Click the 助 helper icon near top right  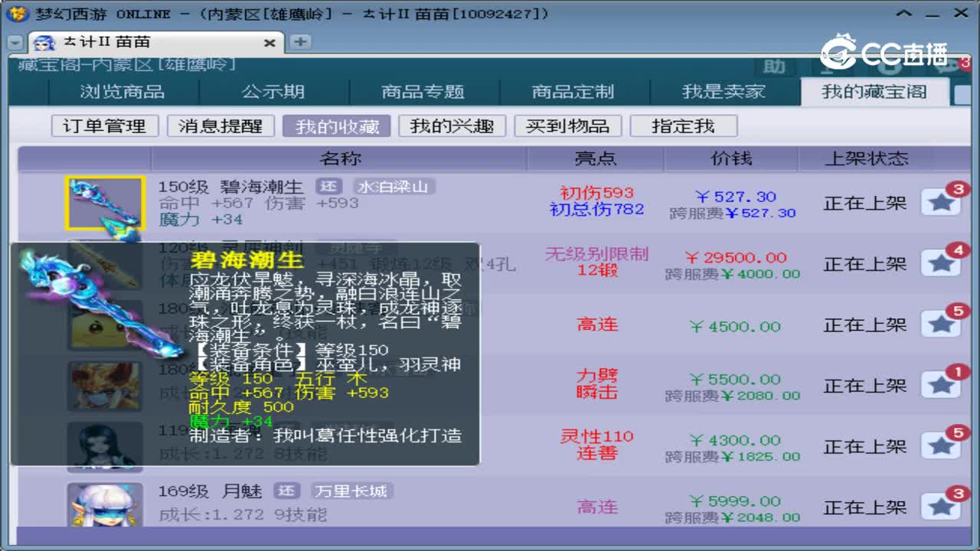pos(773,67)
